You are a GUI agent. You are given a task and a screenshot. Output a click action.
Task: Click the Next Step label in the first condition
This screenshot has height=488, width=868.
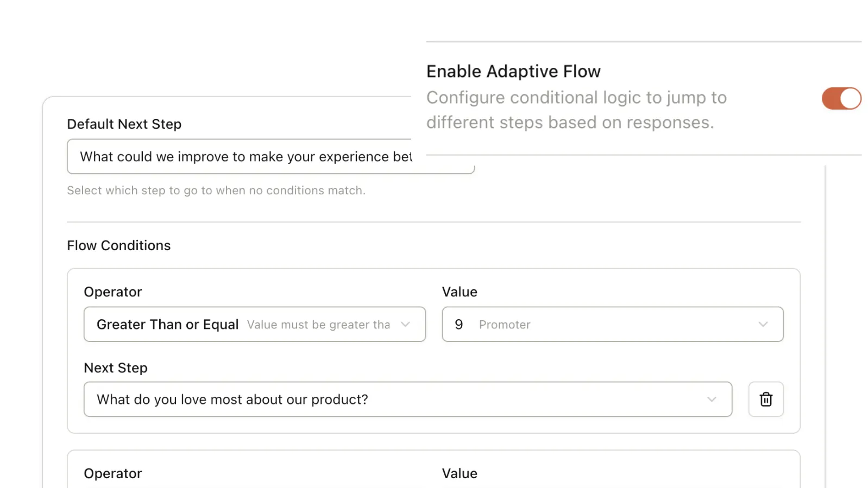coord(116,367)
